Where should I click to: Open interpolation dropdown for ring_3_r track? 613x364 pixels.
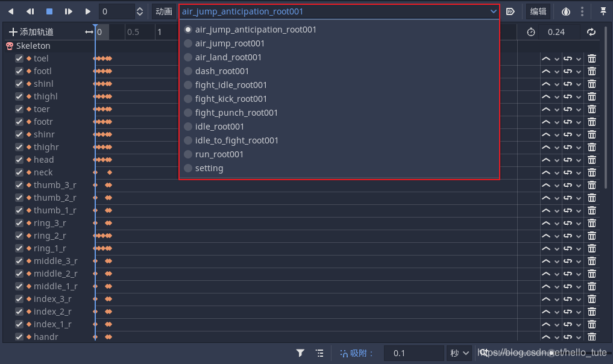point(551,223)
